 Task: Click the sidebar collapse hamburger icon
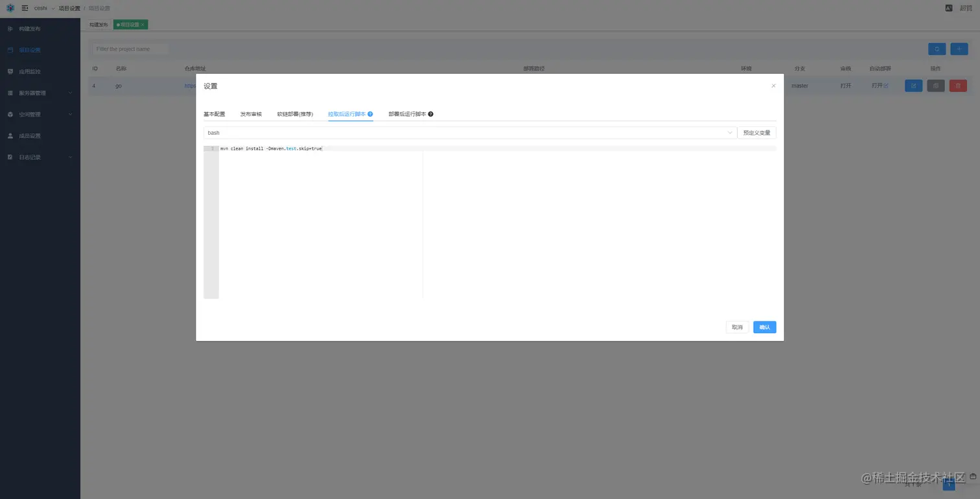(x=25, y=8)
